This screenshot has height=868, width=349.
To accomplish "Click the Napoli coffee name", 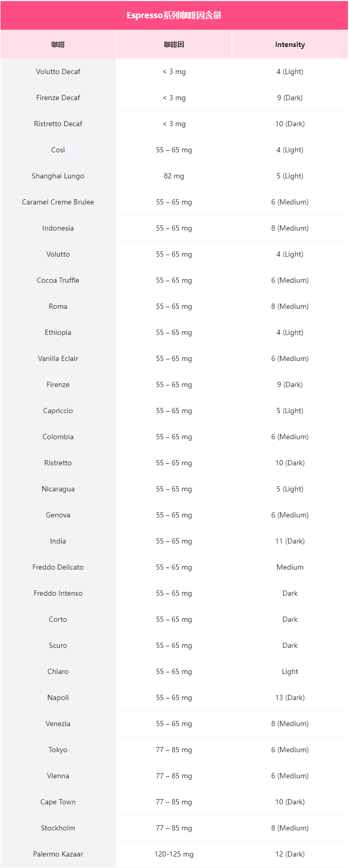I will point(58,697).
